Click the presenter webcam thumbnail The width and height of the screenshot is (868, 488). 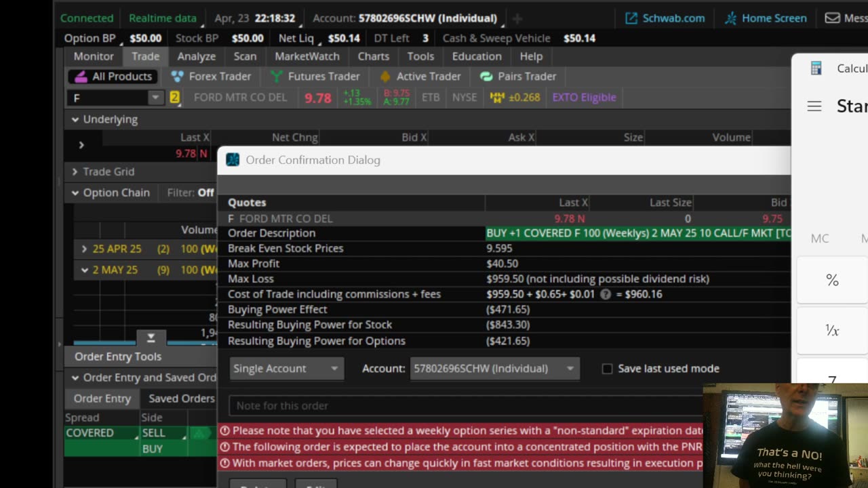(785, 436)
